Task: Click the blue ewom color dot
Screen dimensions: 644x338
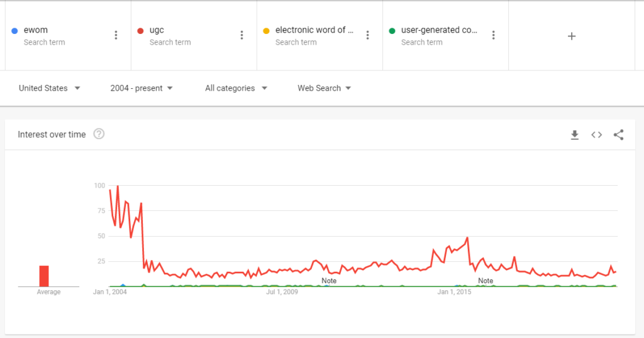Action: tap(14, 31)
